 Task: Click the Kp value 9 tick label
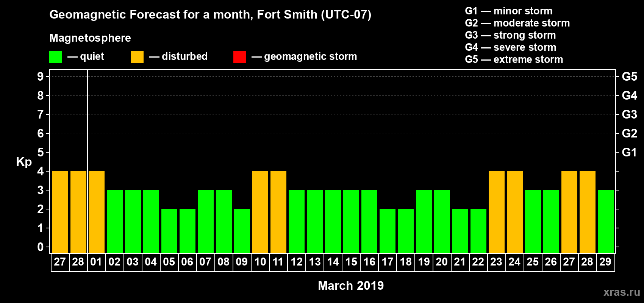click(41, 77)
